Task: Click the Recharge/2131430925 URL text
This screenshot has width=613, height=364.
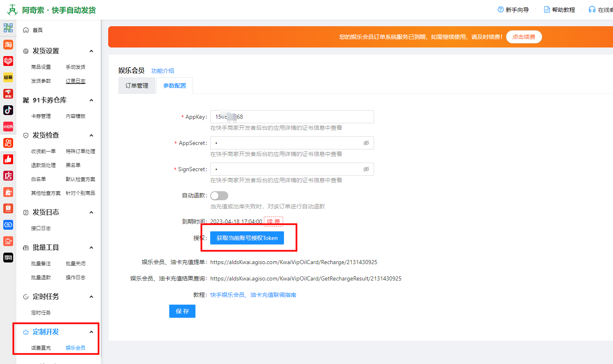Action: 294,262
